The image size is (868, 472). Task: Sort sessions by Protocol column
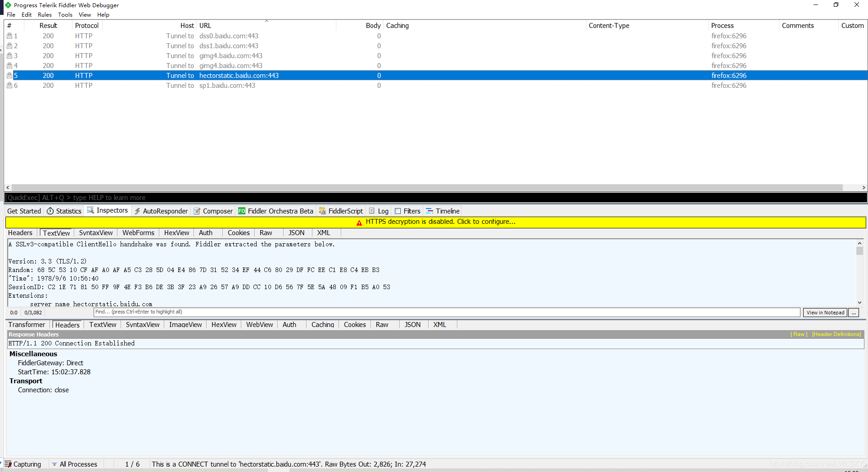87,26
